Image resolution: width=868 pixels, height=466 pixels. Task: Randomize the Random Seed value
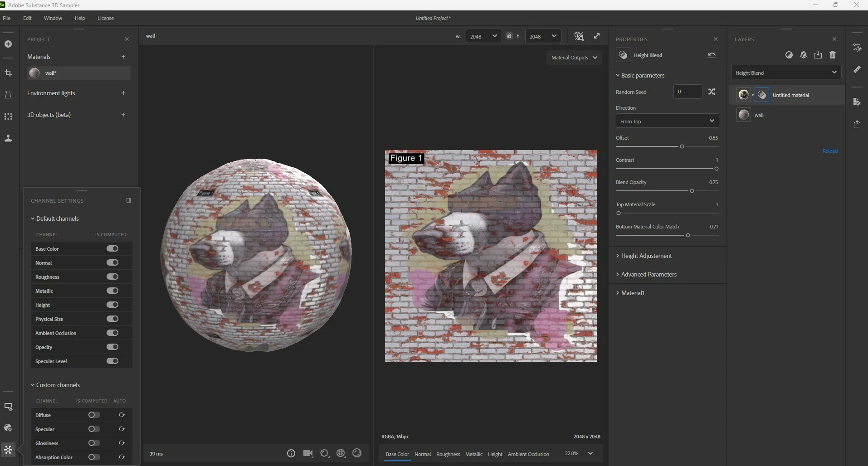point(712,92)
